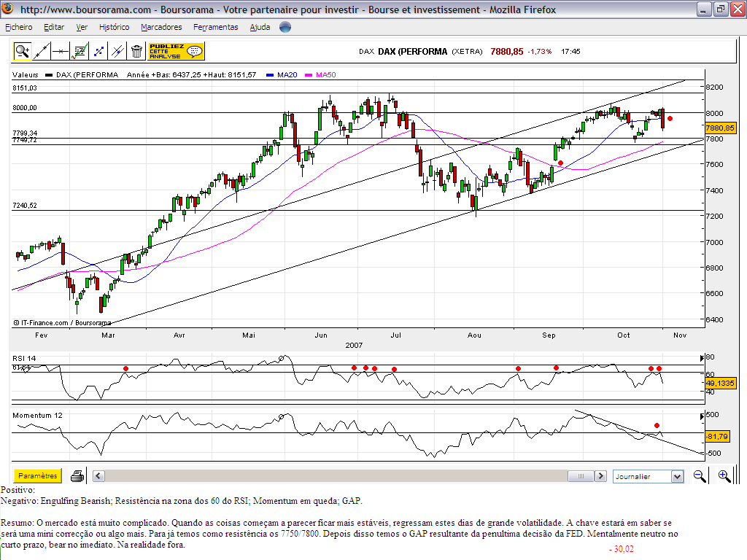Click the blue globe icon in menu bar
Screen dimensions: 747x560
[285, 27]
